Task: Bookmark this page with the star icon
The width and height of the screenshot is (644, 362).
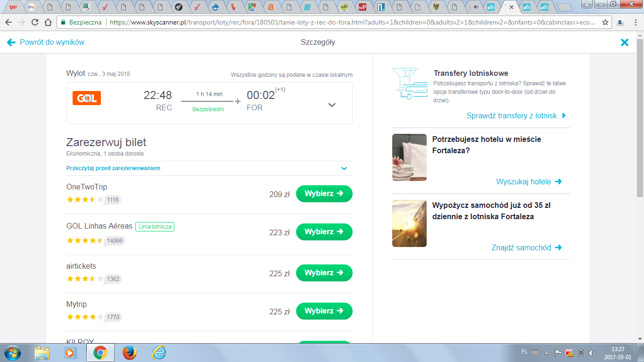Action: (606, 22)
